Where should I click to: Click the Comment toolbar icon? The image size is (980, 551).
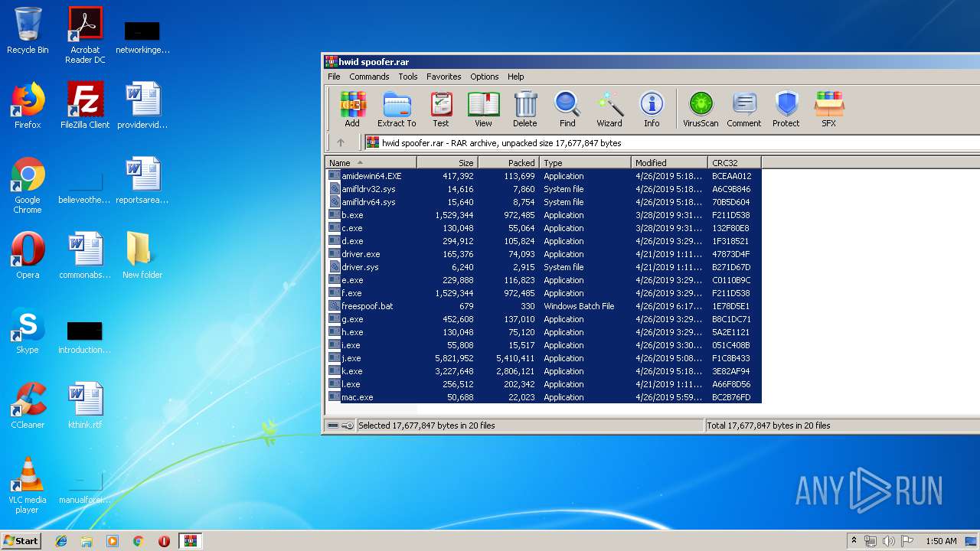744,109
